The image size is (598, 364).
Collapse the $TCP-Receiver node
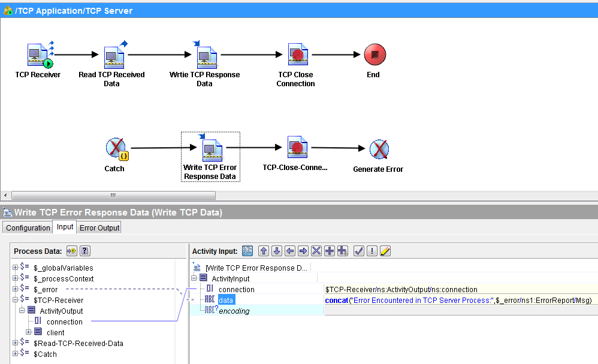(x=15, y=300)
